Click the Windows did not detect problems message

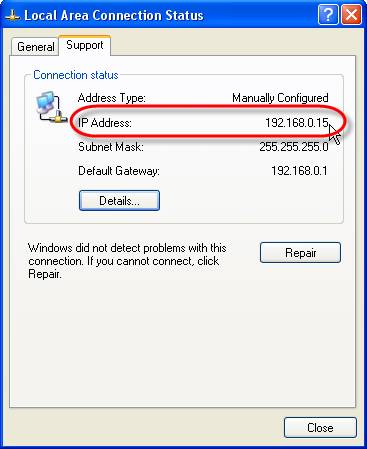pos(127,261)
